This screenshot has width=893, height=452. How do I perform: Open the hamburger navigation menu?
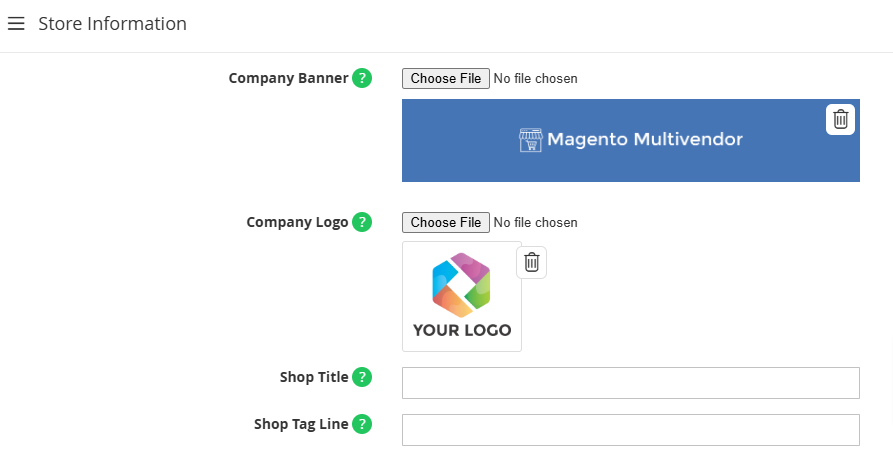pyautogui.click(x=16, y=23)
